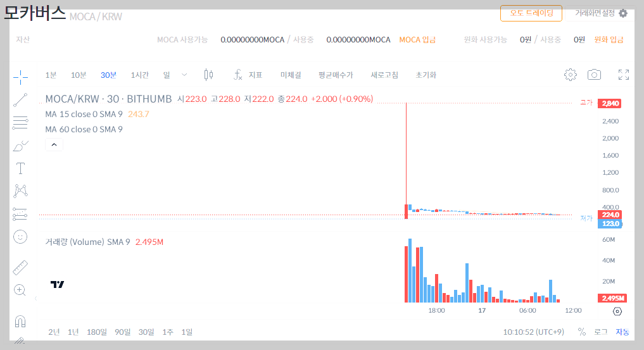Open price axis settings icon
644x350 pixels.
click(617, 311)
